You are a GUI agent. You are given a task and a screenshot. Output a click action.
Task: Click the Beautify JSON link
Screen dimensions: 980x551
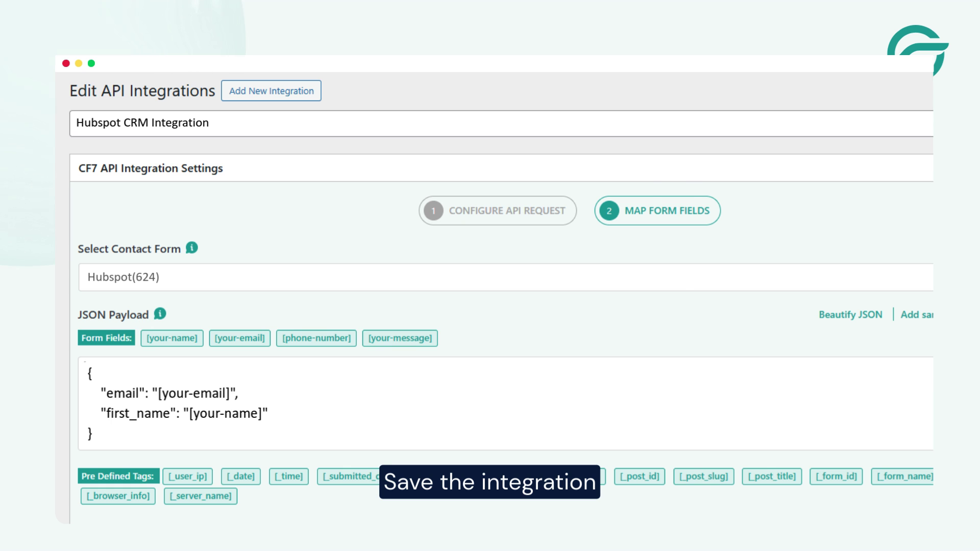850,314
